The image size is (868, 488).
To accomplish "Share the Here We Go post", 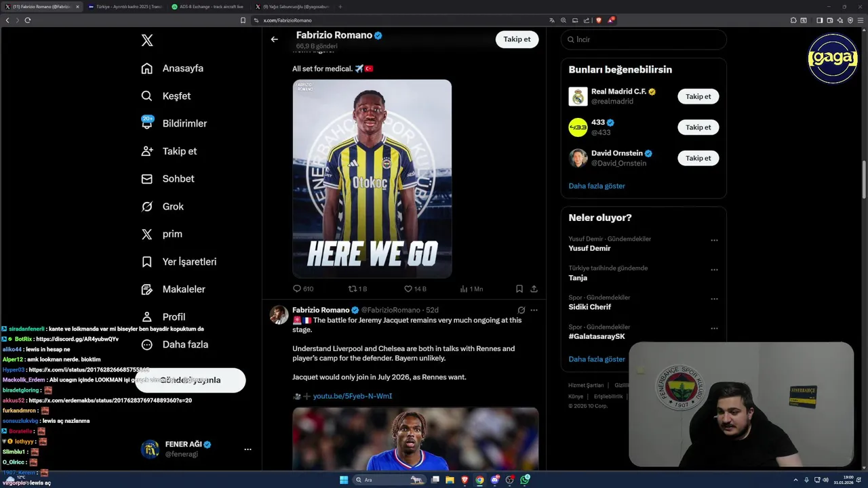I will tap(534, 289).
